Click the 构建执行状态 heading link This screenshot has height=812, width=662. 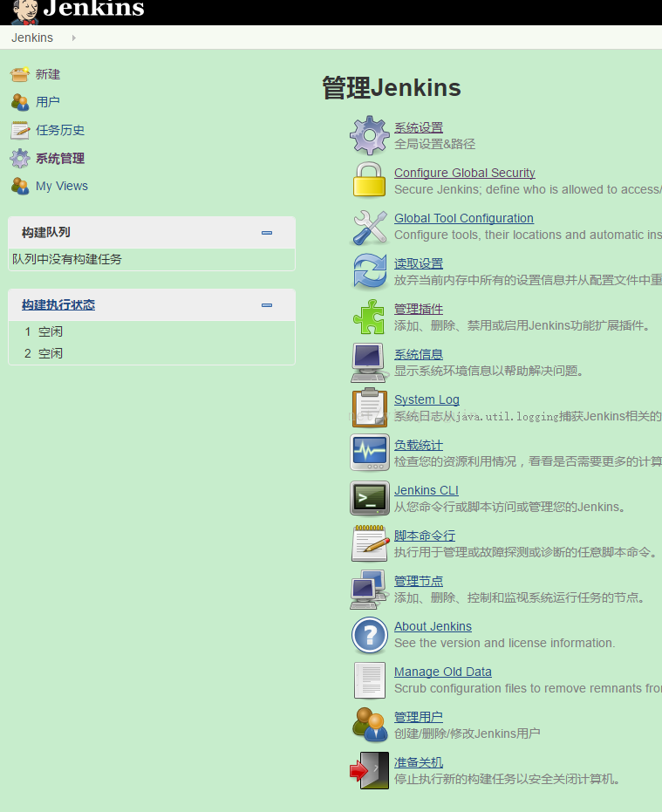[58, 305]
